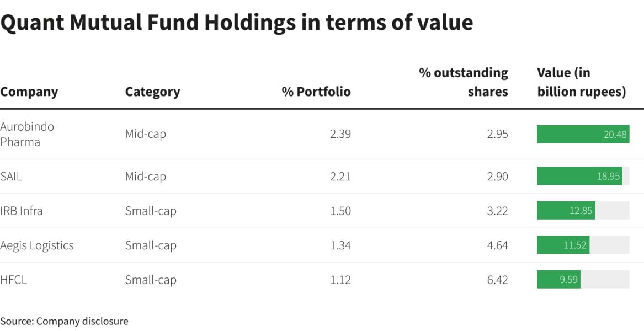Click the green 20.48 value bar

click(x=583, y=134)
